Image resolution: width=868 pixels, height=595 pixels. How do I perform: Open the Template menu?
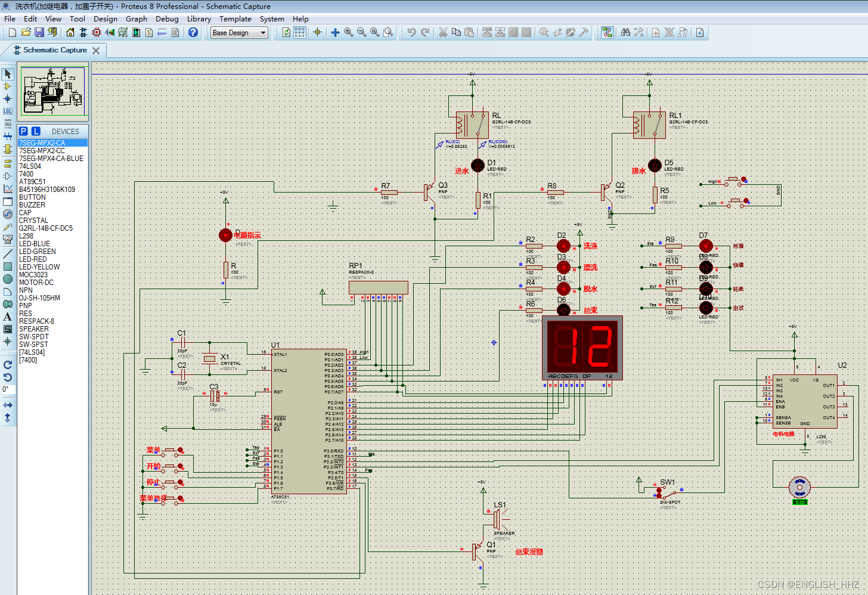coord(235,18)
